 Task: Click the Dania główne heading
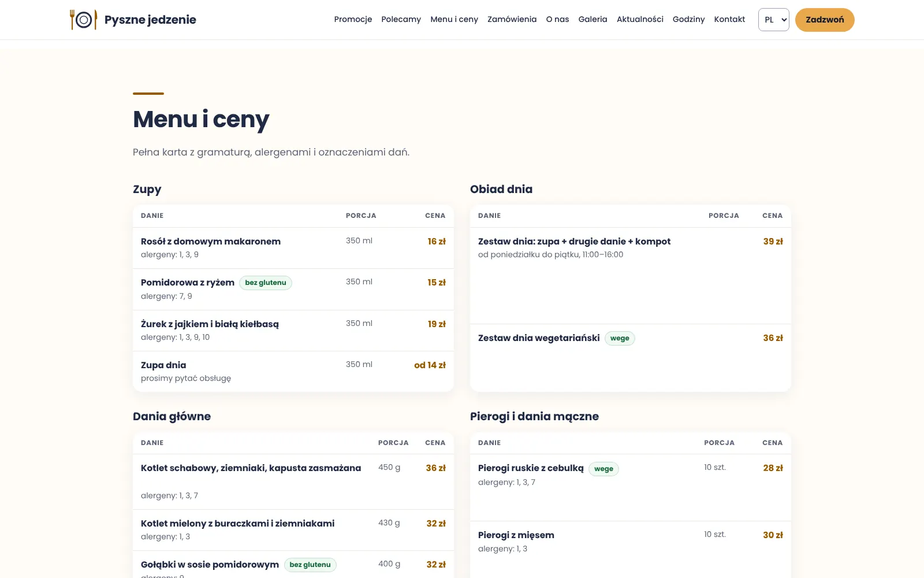(x=172, y=417)
